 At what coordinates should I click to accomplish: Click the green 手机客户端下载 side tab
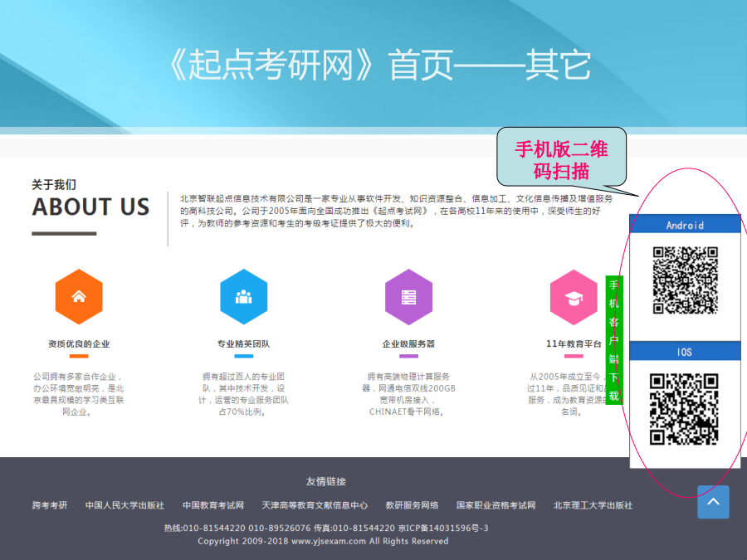tap(613, 340)
